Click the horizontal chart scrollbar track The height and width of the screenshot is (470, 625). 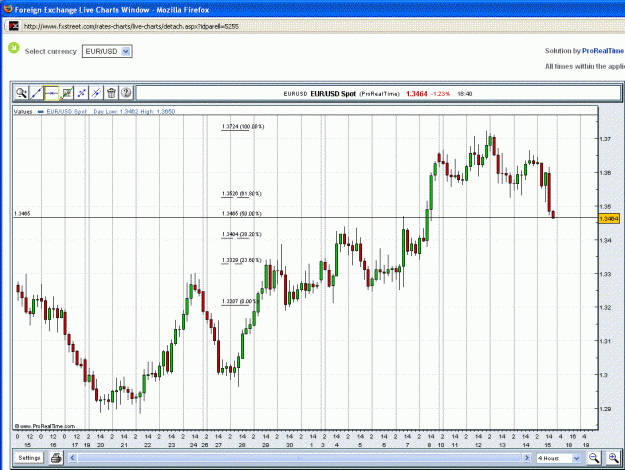300,458
